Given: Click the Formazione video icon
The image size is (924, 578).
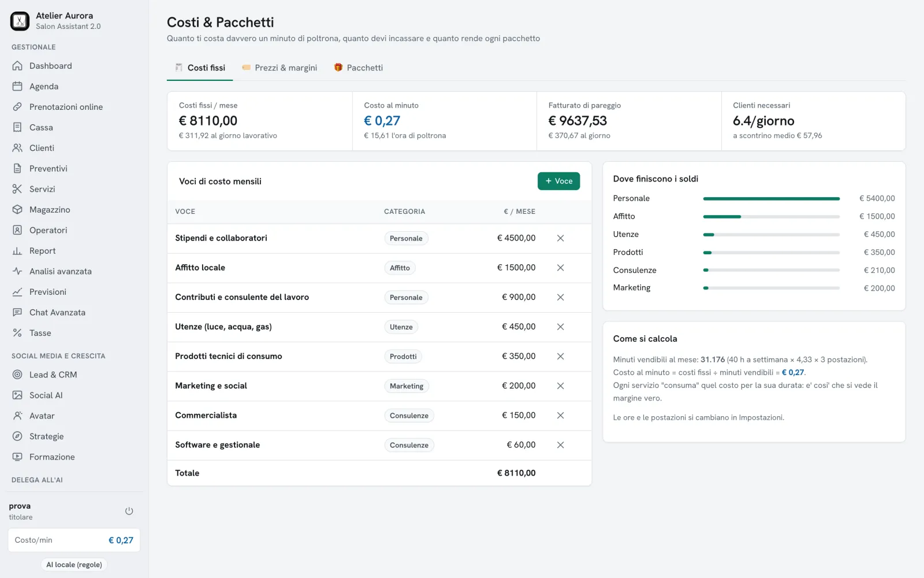Looking at the screenshot, I should (17, 457).
